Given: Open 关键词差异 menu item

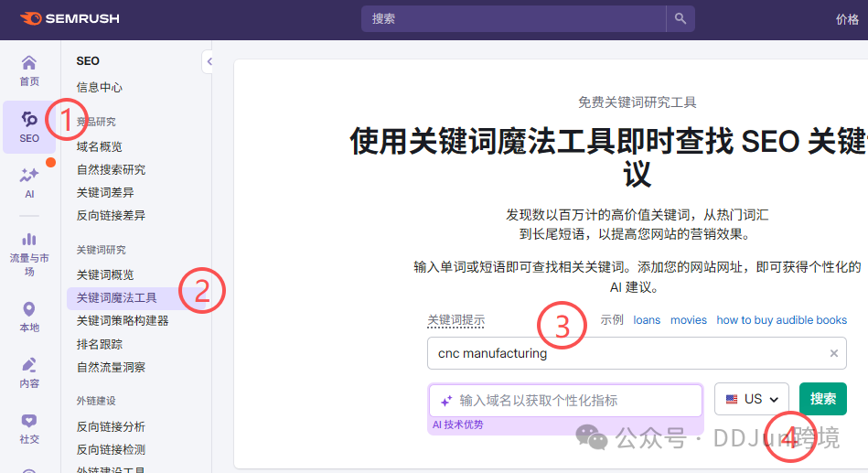Looking at the screenshot, I should click(105, 193).
